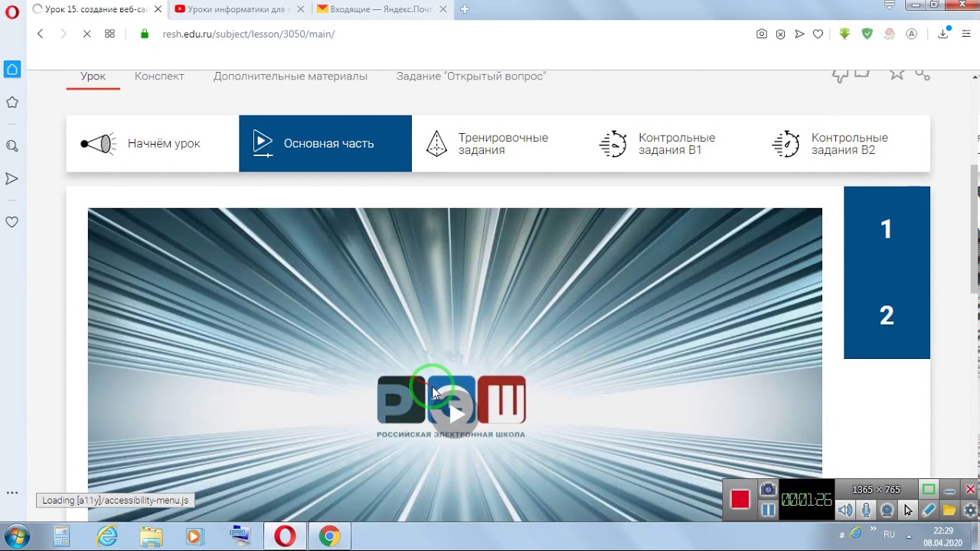Open the recorder settings gear
Image resolution: width=980 pixels, height=551 pixels.
click(x=970, y=510)
